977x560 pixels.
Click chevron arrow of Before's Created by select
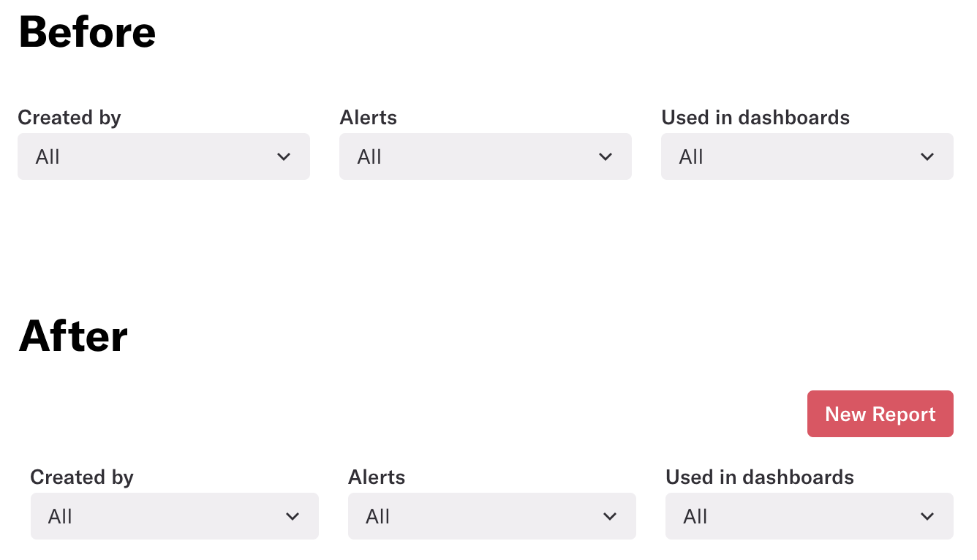click(x=284, y=156)
